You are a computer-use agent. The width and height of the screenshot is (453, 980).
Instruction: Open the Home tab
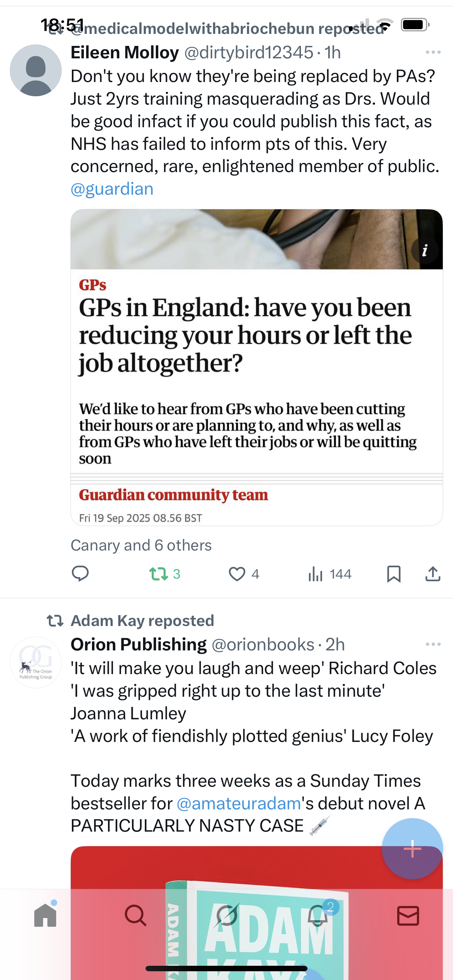point(45,915)
